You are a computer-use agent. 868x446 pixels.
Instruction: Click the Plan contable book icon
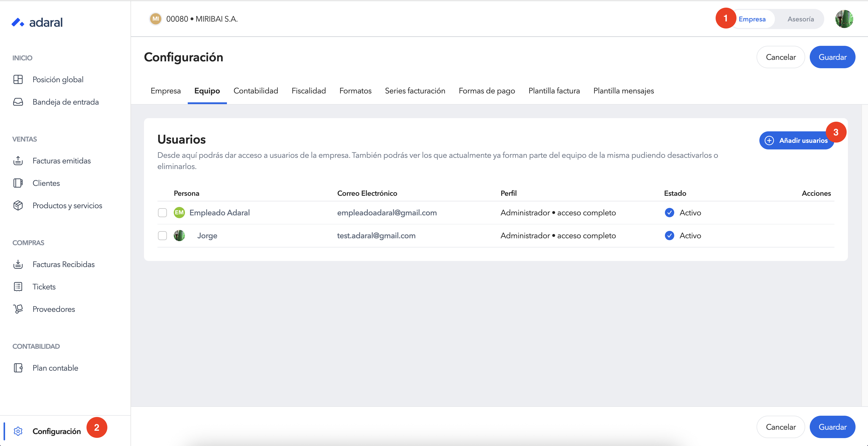click(18, 368)
